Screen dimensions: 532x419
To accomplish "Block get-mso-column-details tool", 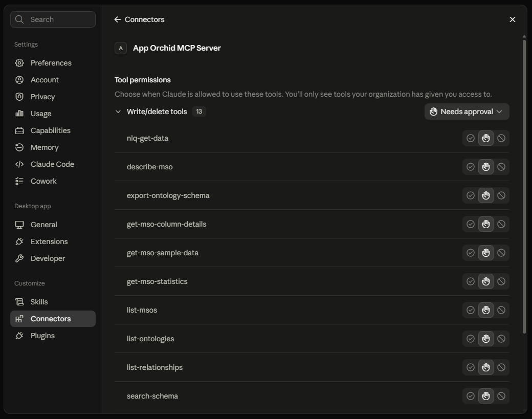I will [501, 224].
